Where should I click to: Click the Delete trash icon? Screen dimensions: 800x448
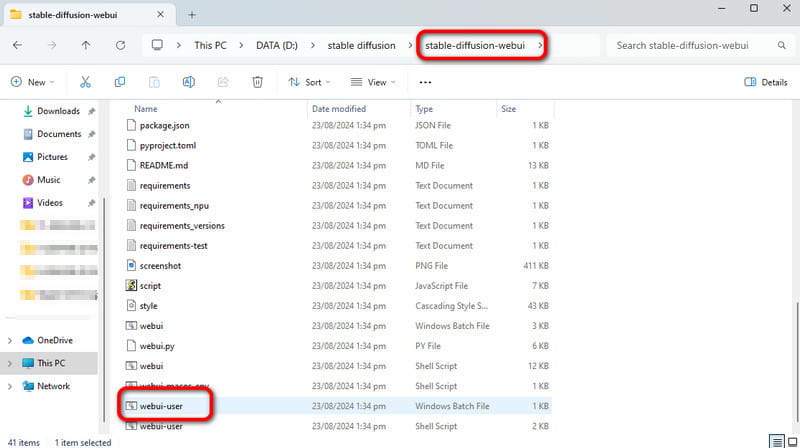click(x=257, y=82)
